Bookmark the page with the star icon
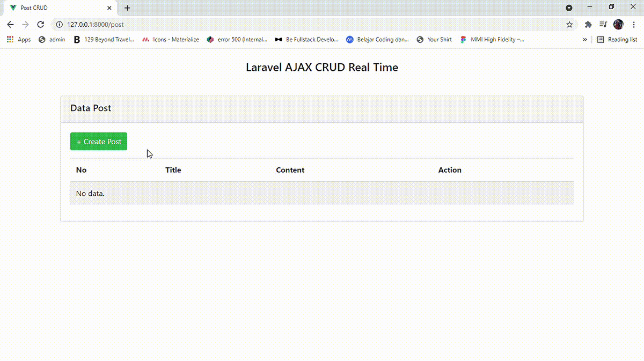644x361 pixels. pyautogui.click(x=568, y=24)
